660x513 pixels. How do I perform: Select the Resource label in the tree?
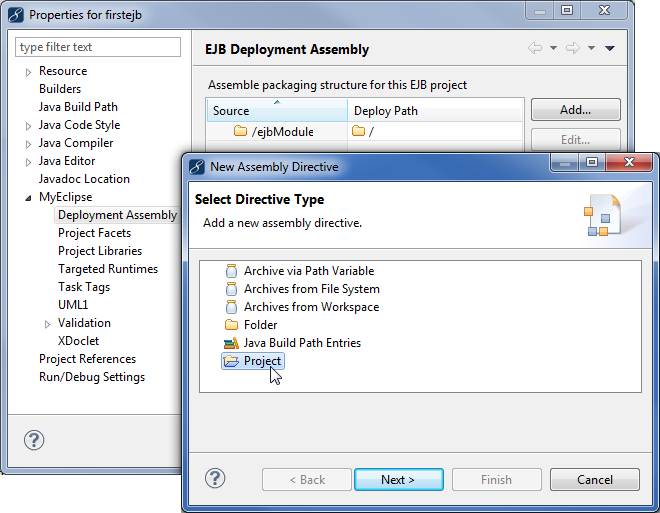coord(63,71)
